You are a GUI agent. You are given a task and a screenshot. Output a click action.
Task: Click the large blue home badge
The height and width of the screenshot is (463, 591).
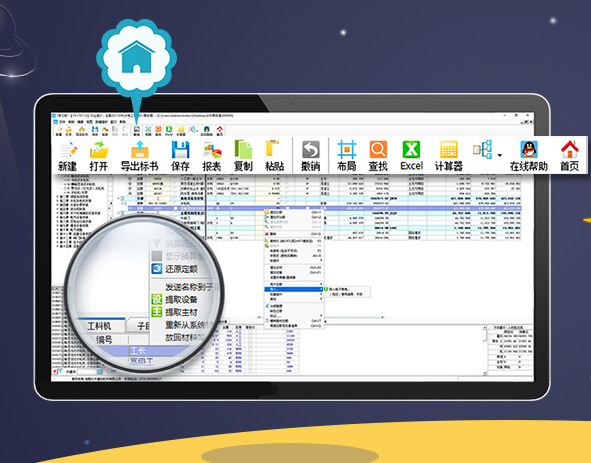[136, 56]
